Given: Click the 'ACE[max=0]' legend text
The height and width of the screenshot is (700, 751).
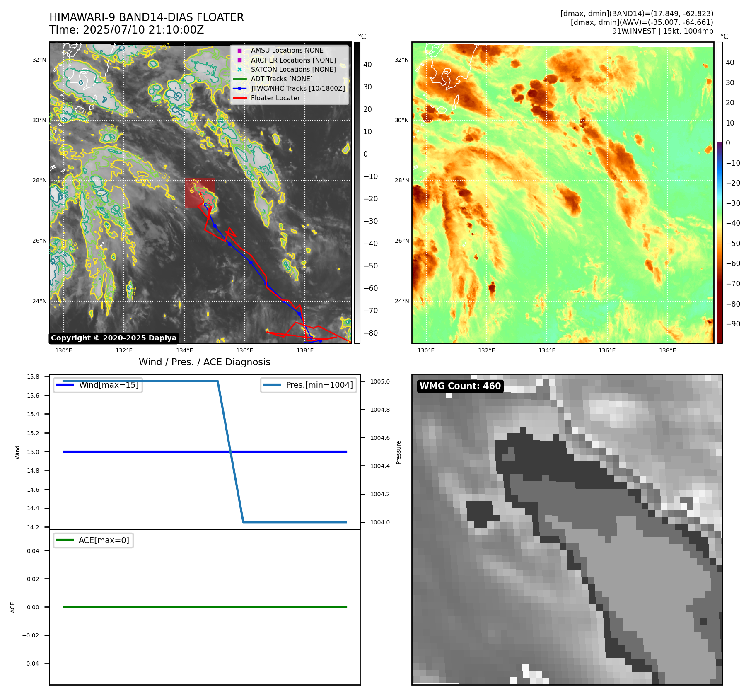Looking at the screenshot, I should pyautogui.click(x=104, y=540).
